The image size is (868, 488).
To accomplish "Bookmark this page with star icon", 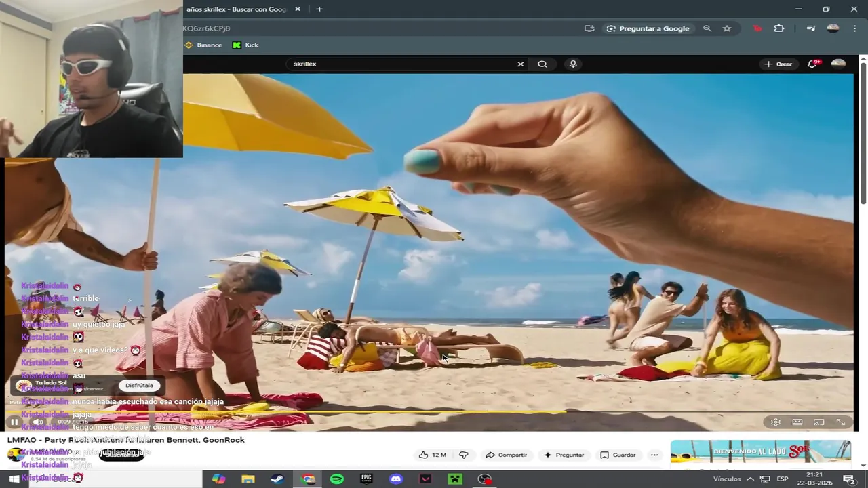I will [727, 28].
